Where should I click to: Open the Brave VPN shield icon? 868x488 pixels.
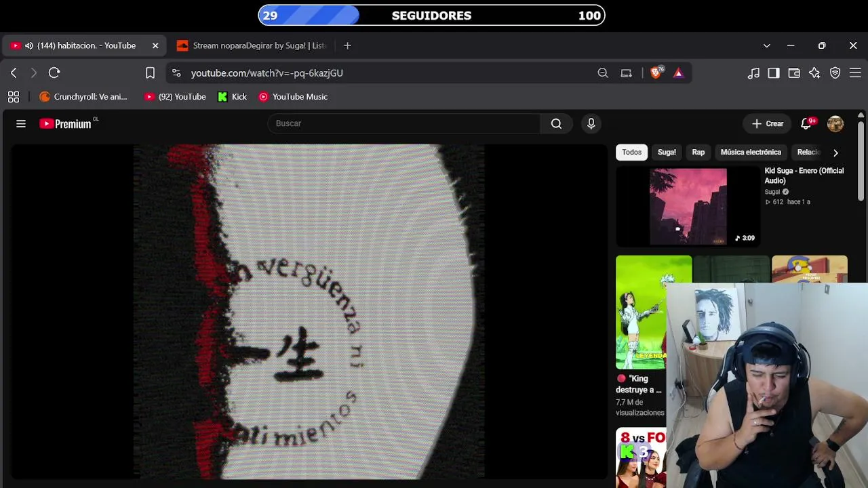835,73
